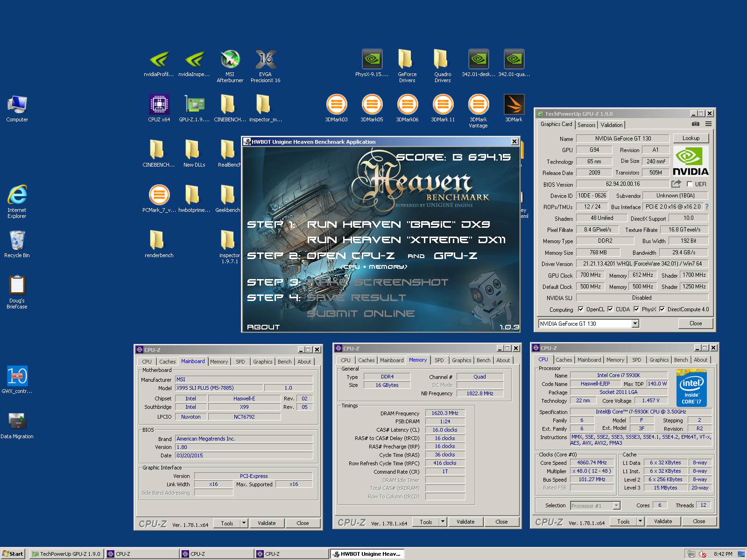Open Doug's Briefcase icon
747x560 pixels.
[17, 292]
